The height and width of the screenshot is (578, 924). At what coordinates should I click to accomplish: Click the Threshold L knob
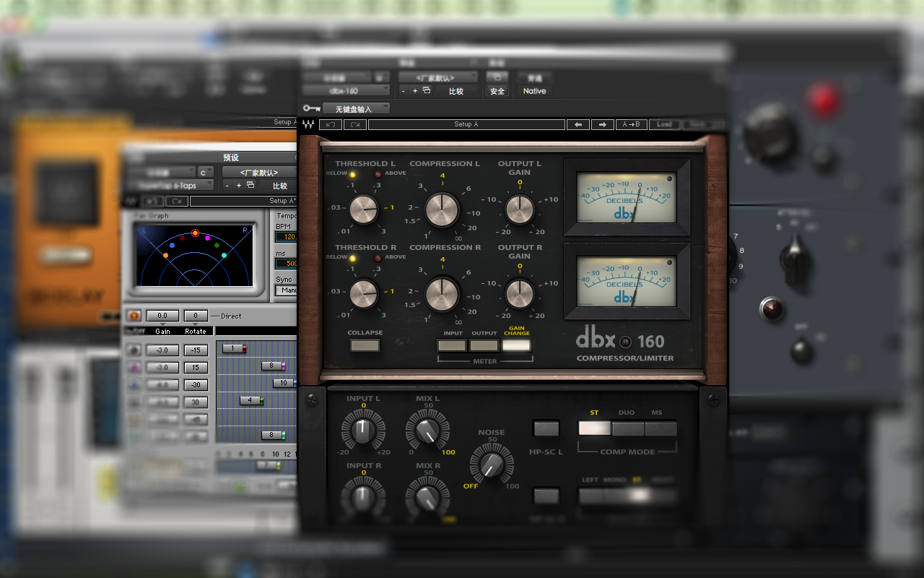[x=364, y=210]
